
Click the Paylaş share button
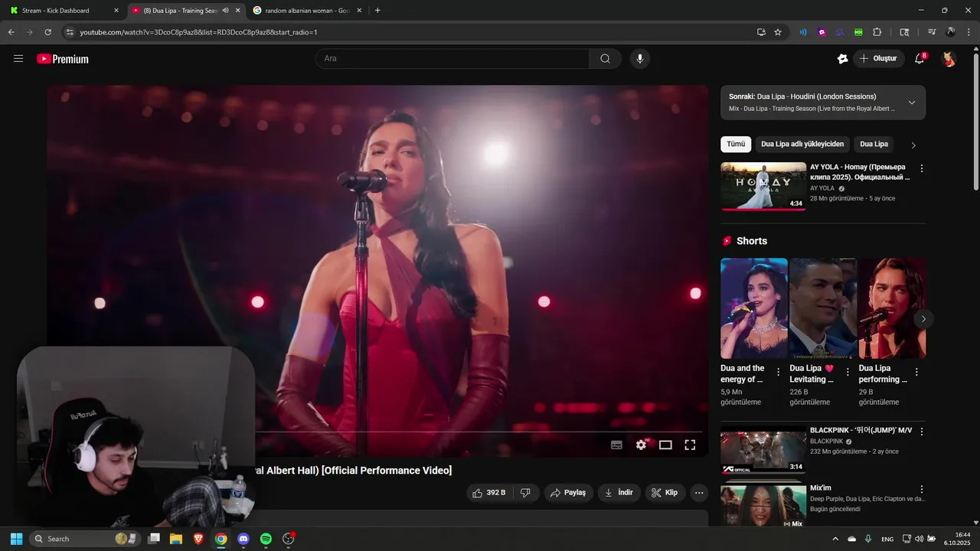pyautogui.click(x=568, y=493)
